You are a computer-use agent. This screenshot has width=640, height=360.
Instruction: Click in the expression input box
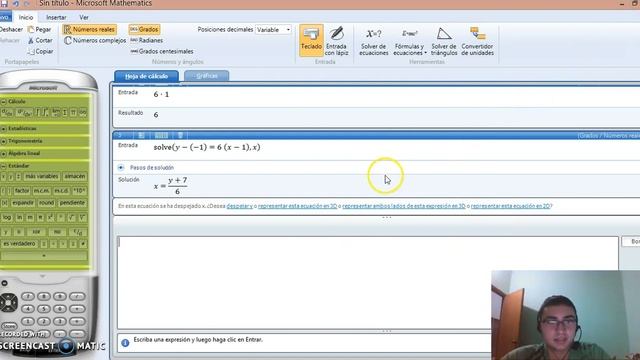368,282
